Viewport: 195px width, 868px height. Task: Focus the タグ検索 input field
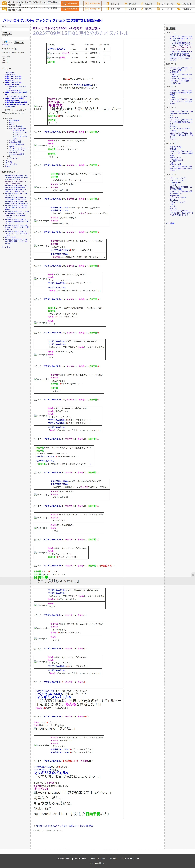15,38
